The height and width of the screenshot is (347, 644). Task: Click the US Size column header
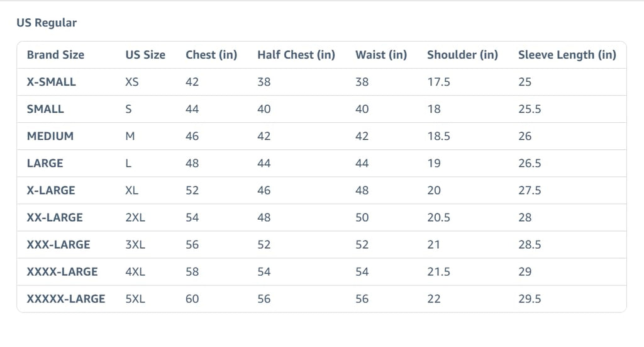point(145,55)
